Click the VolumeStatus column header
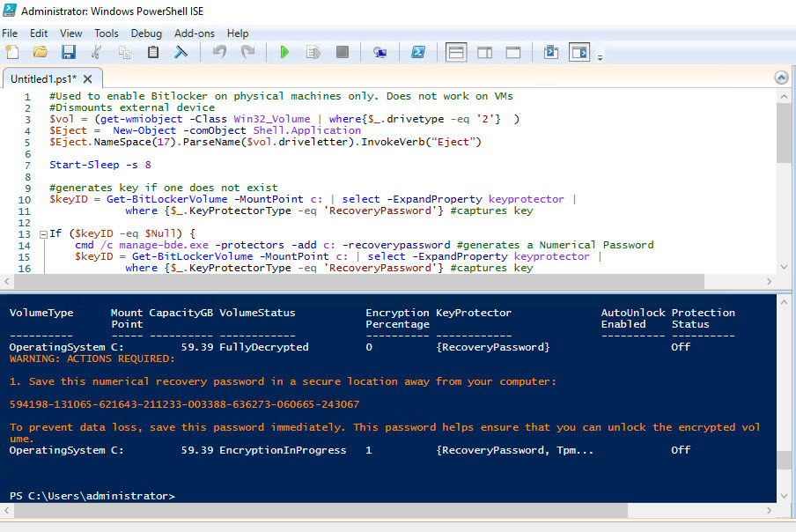 (257, 313)
